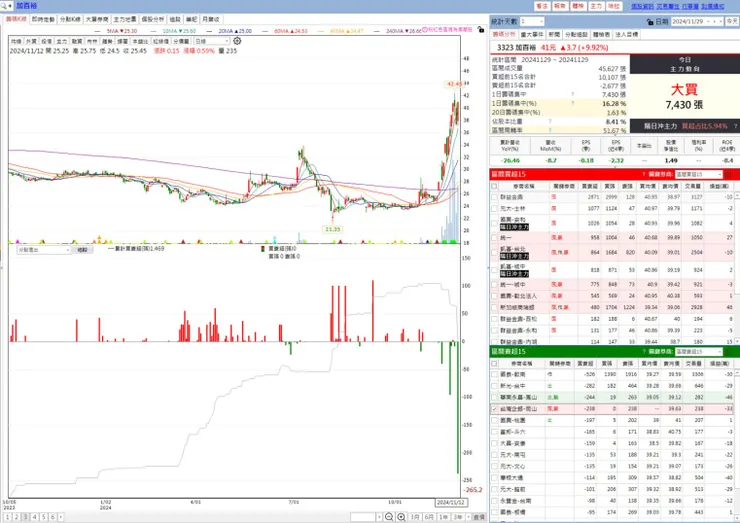
Task: Click help icon in 隔日沖主力 bar
Action: click(735, 126)
